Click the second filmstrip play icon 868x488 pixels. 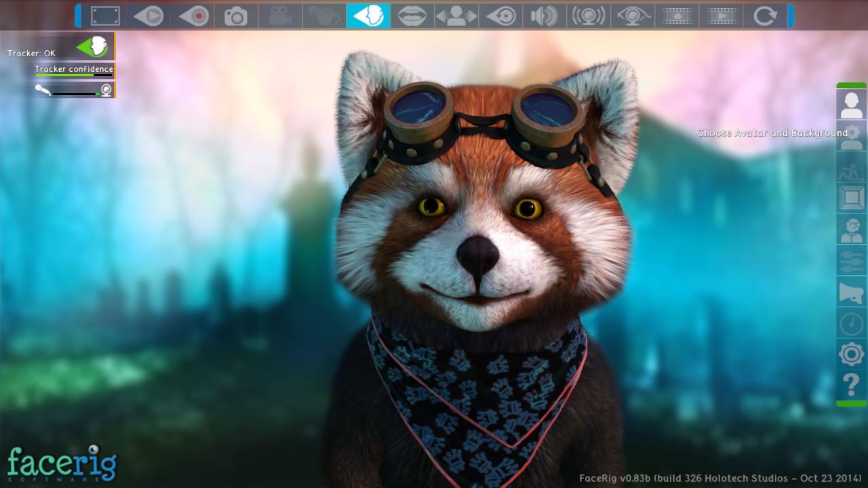[x=722, y=16]
